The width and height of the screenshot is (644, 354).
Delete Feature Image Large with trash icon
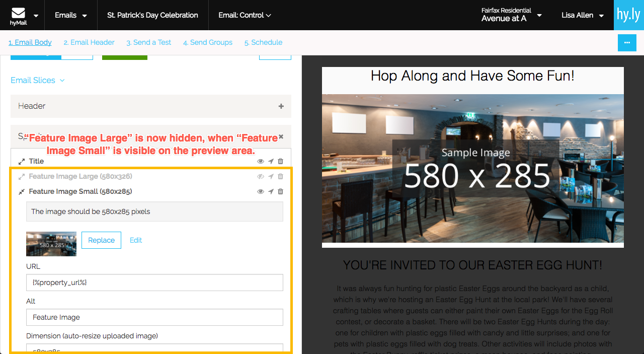pos(281,177)
